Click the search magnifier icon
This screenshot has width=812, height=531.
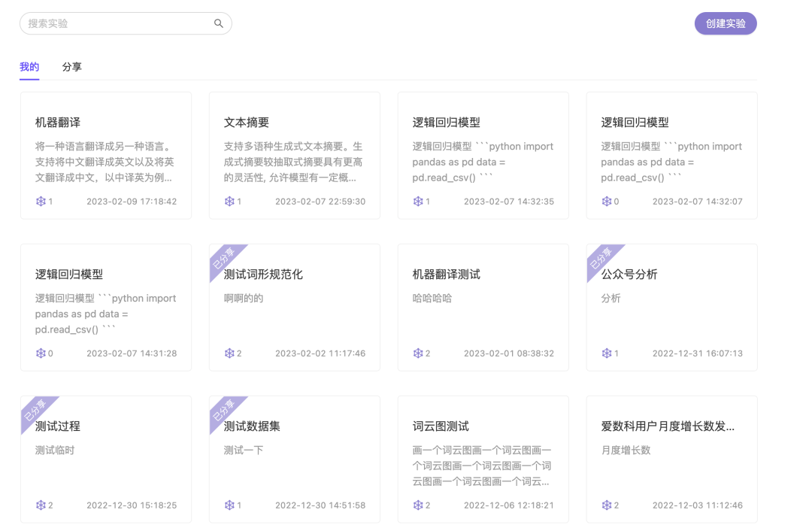click(x=219, y=23)
